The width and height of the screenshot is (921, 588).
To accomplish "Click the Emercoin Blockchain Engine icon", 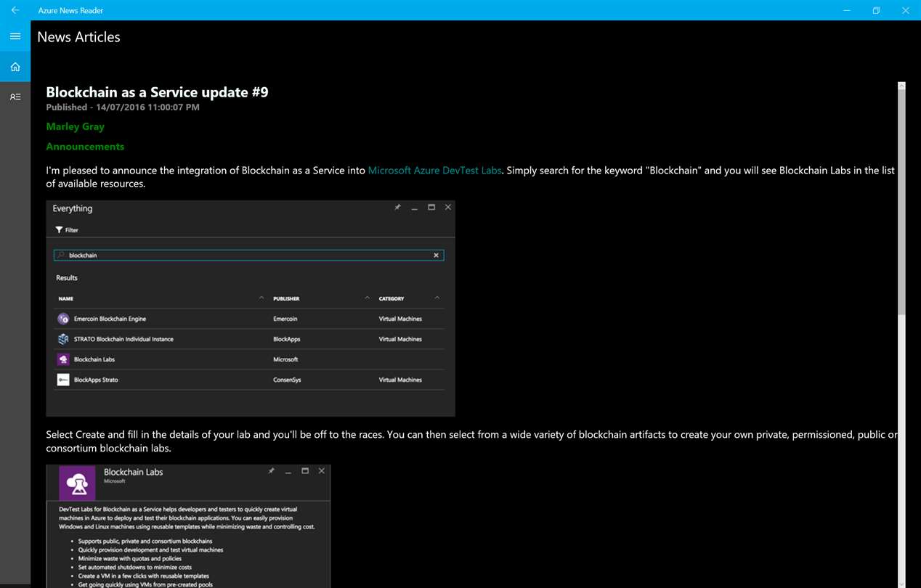I will (63, 319).
